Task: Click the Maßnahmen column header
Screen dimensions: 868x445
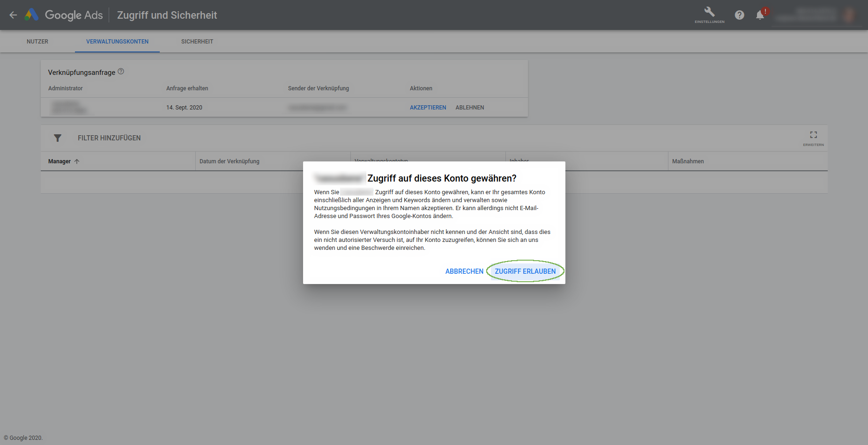Action: [688, 161]
